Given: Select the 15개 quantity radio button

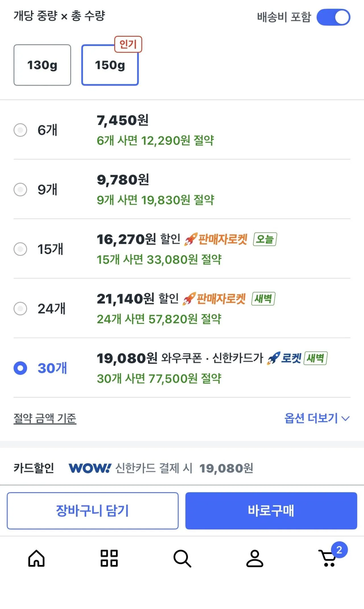Looking at the screenshot, I should [x=20, y=249].
